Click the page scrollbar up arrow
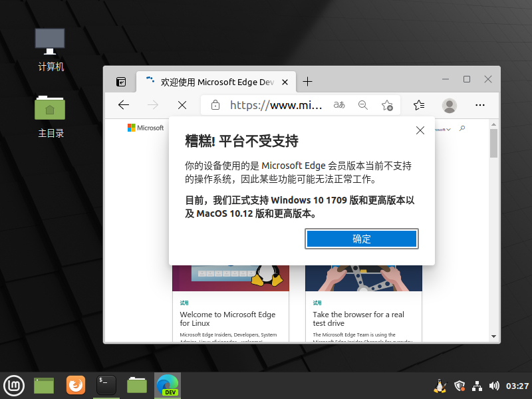Image resolution: width=532 pixels, height=399 pixels. (493, 124)
